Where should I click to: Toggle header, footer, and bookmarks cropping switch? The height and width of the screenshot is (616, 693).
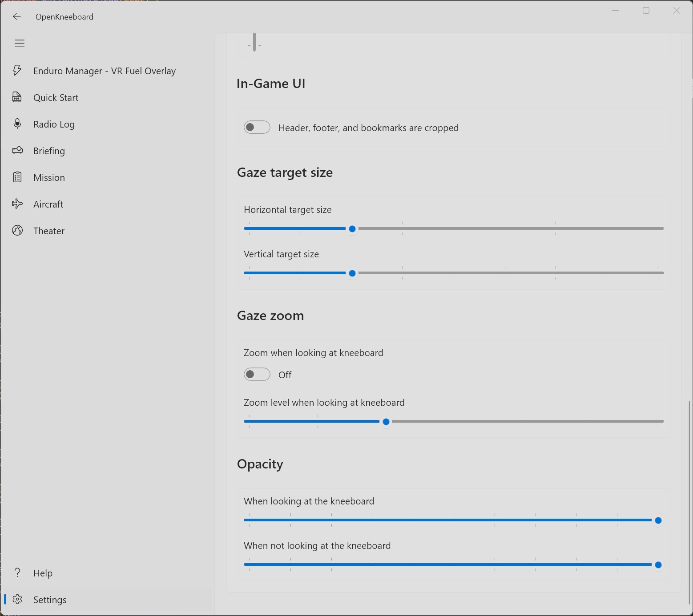click(x=257, y=128)
